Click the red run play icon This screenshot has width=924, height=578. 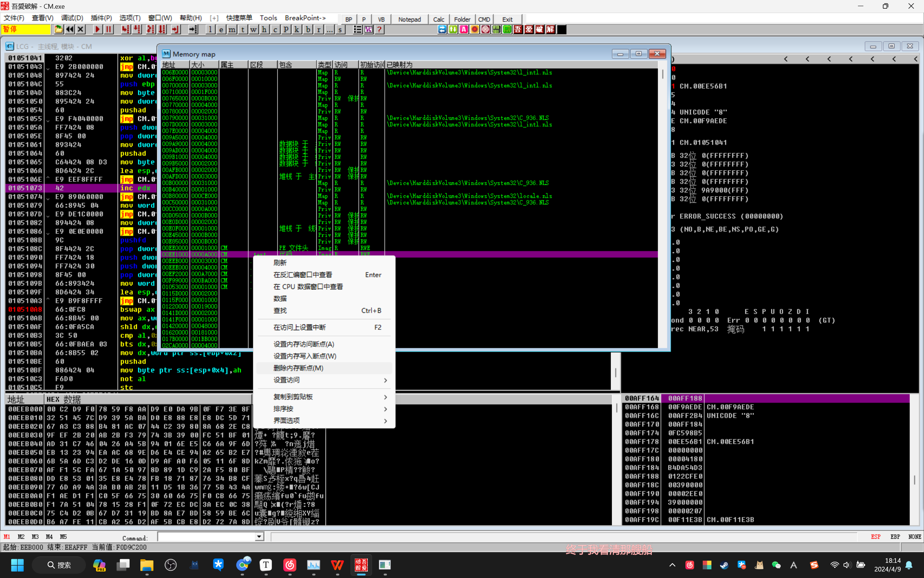97,29
